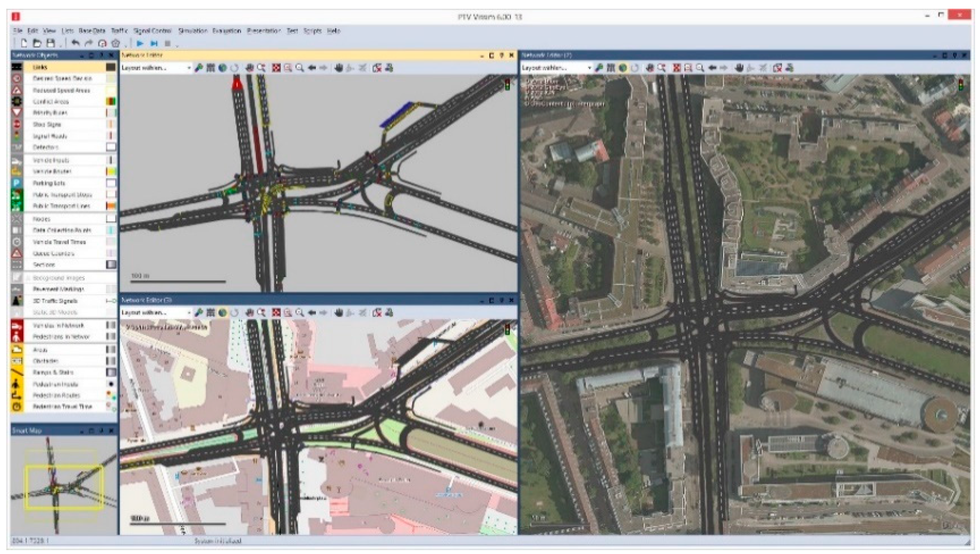Open layout selection dropdown in right Network Editor
980x554 pixels.
click(589, 68)
